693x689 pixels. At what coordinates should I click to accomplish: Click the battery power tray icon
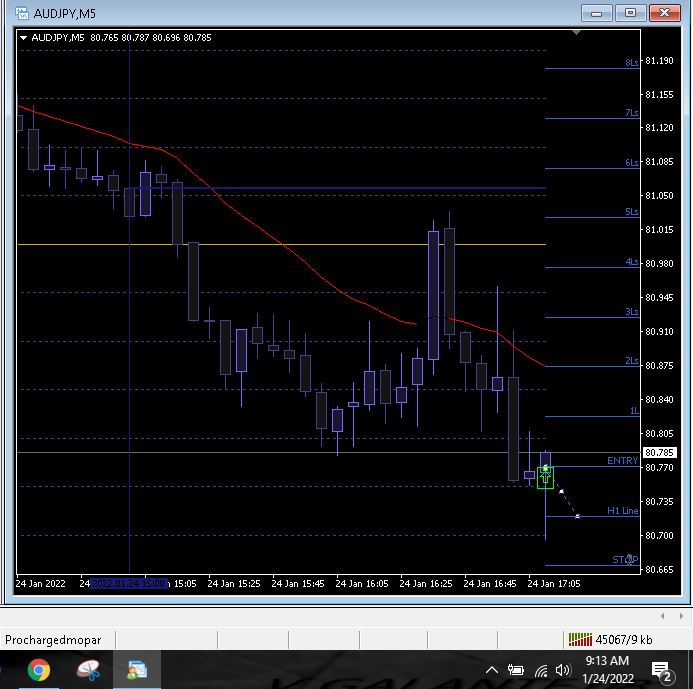coord(515,670)
